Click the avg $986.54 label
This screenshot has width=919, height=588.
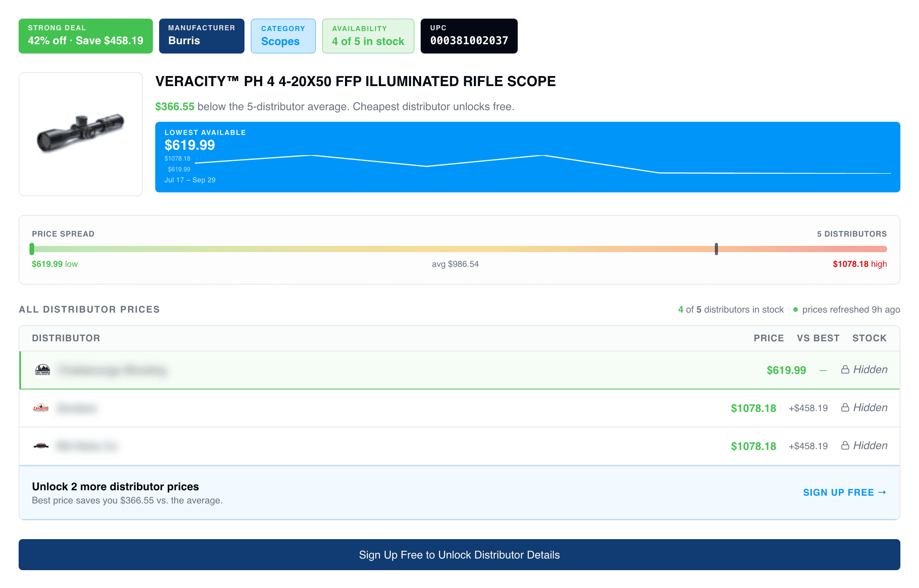pyautogui.click(x=455, y=264)
